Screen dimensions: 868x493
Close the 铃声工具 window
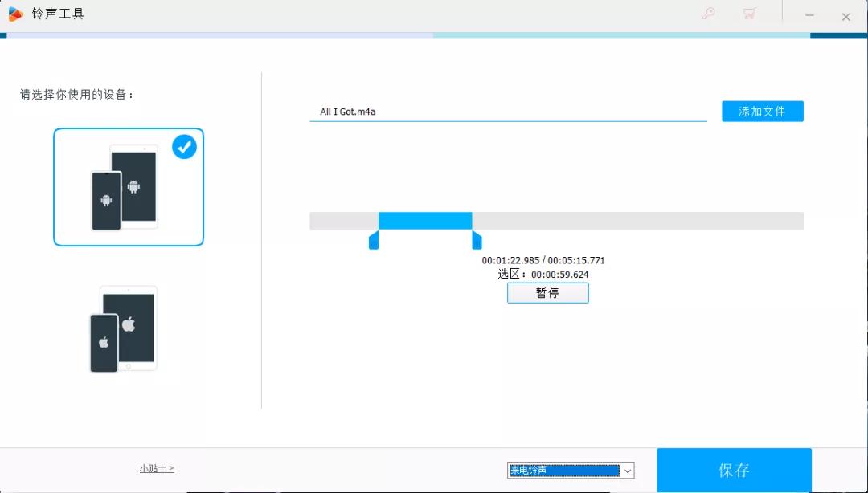[x=845, y=17]
